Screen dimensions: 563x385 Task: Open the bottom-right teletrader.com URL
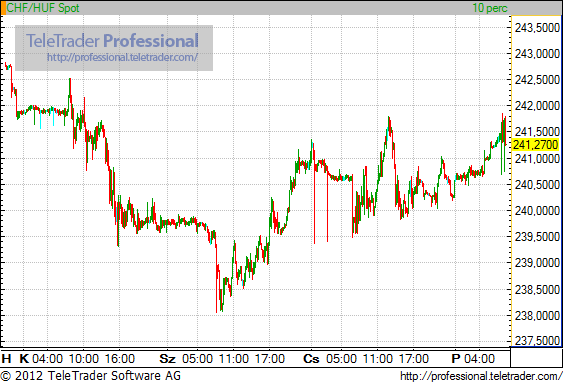[x=481, y=376]
